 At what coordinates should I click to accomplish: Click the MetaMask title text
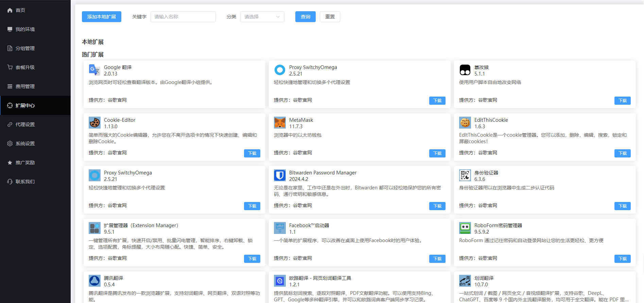point(301,120)
